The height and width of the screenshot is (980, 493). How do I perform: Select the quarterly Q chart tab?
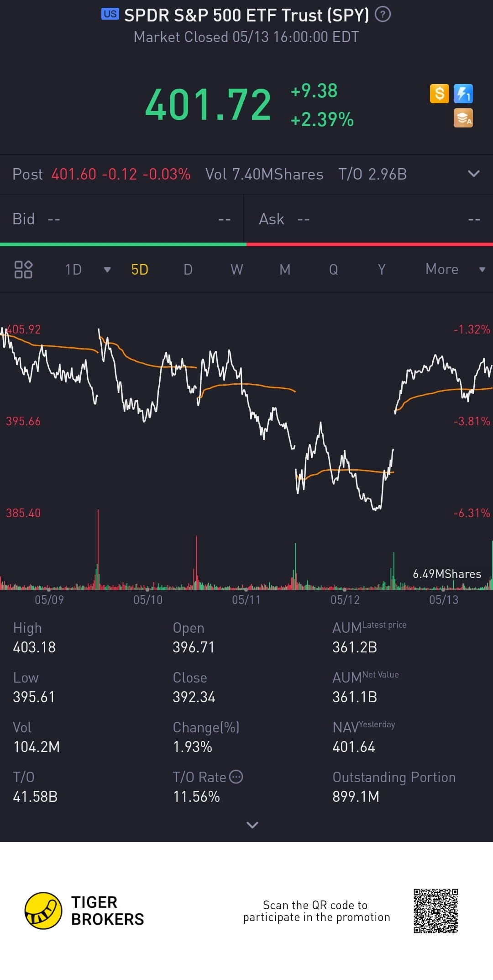pos(334,270)
